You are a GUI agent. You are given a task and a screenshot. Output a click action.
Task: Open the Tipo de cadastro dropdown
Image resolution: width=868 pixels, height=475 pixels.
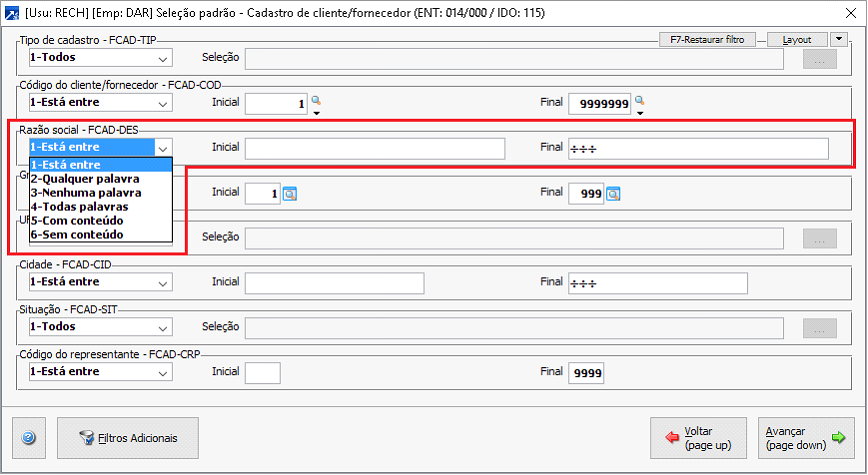click(x=101, y=58)
